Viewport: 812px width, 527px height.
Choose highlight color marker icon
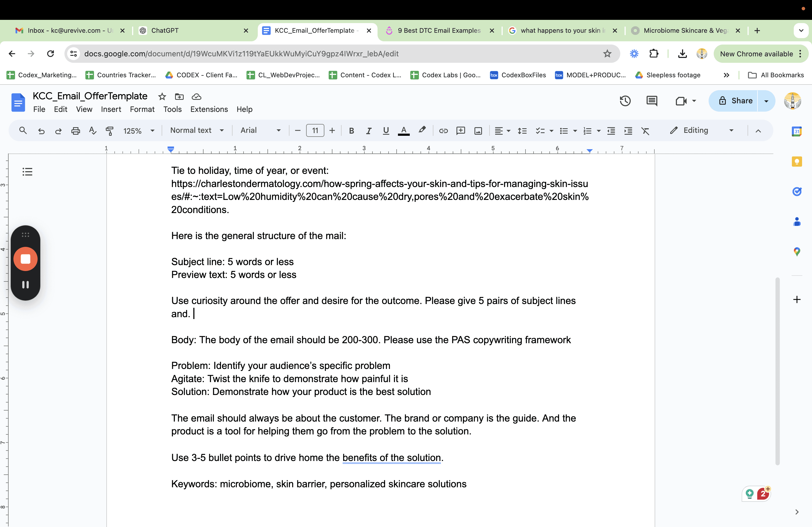coord(422,130)
